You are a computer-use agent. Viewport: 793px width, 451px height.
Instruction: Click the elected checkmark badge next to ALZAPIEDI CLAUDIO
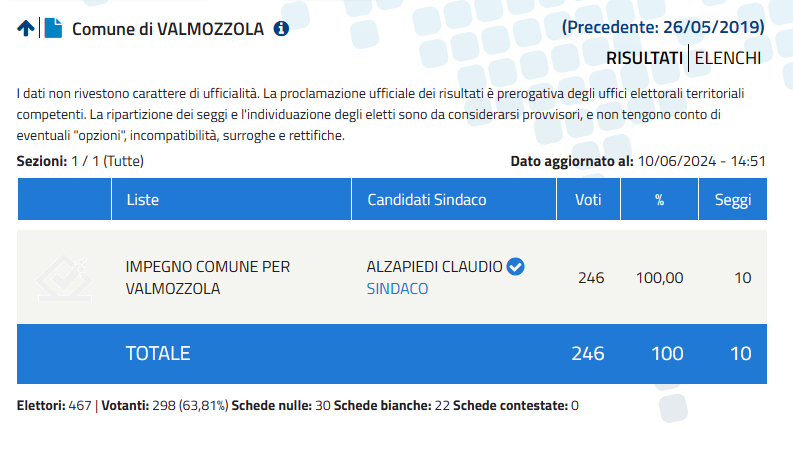tap(515, 266)
